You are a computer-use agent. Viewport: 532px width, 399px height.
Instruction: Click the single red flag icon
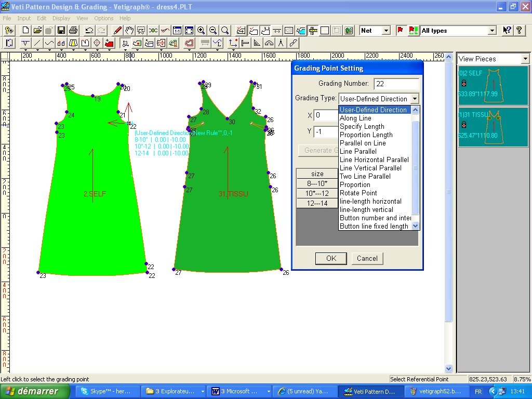pos(400,31)
